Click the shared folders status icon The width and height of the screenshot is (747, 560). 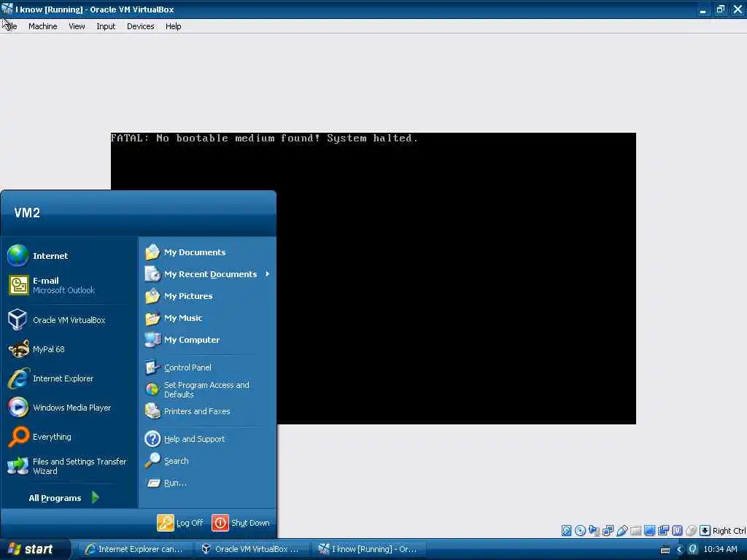[x=635, y=531]
